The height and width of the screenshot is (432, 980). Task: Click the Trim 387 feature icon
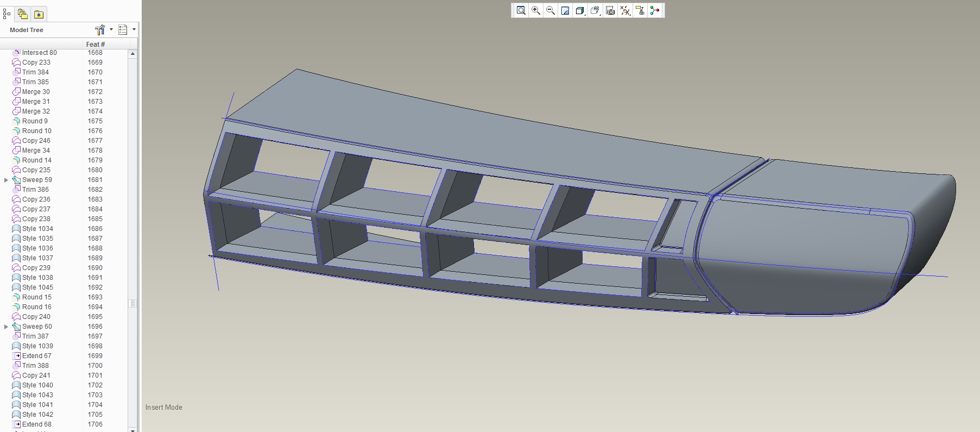tap(16, 336)
